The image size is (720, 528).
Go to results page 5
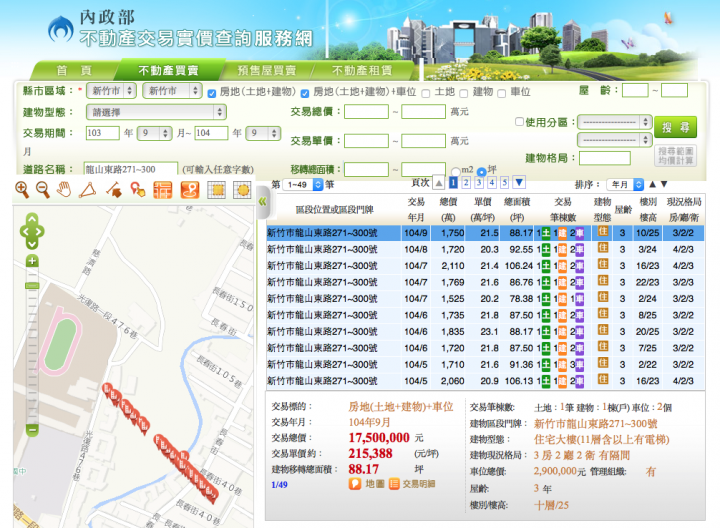point(504,183)
